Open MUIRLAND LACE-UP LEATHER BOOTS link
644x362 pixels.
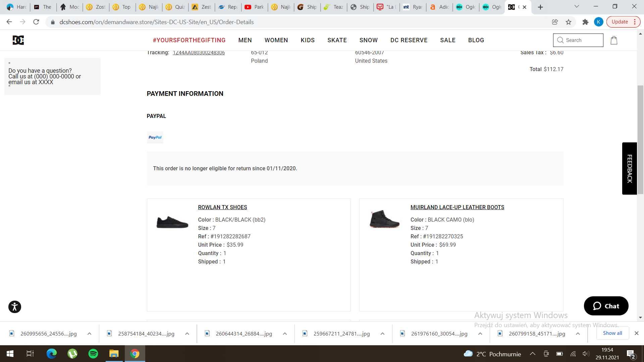pos(457,207)
